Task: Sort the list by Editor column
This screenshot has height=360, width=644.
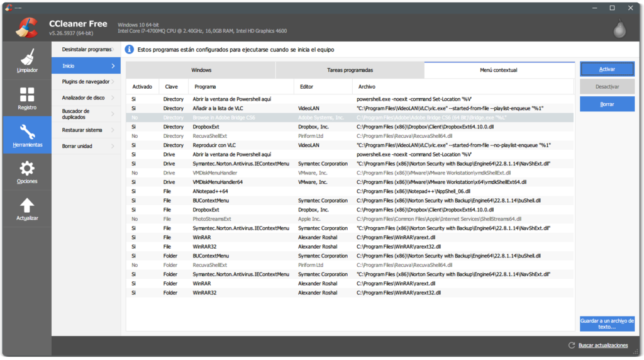Action: (323, 86)
